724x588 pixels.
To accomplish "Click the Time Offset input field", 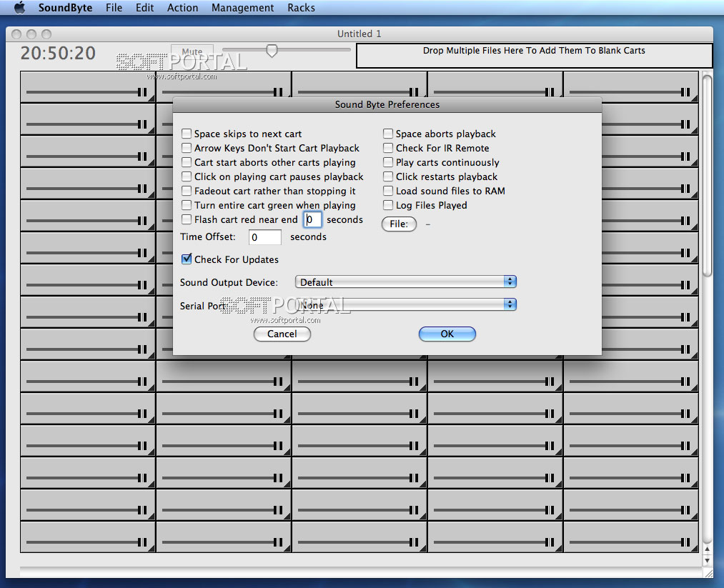I will (264, 237).
